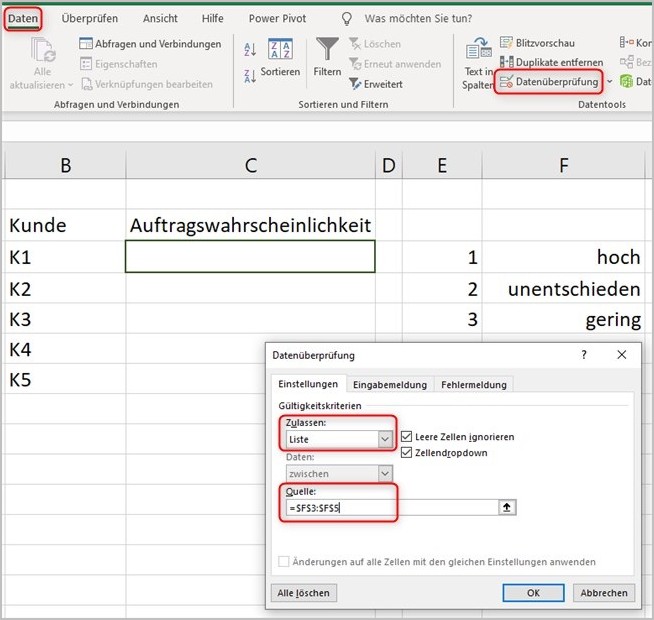Click the cell containing number 2
The height and width of the screenshot is (620, 654).
coord(442,289)
